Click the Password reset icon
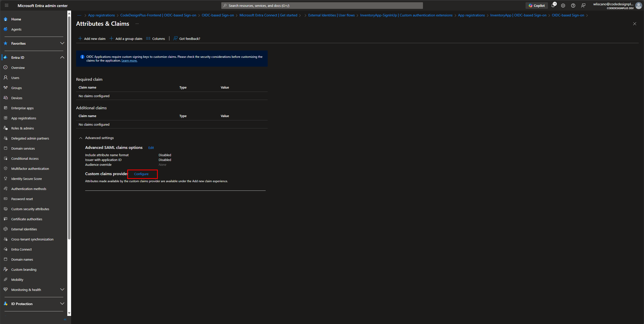Screen dimensions: 644x324 click(x=6, y=199)
